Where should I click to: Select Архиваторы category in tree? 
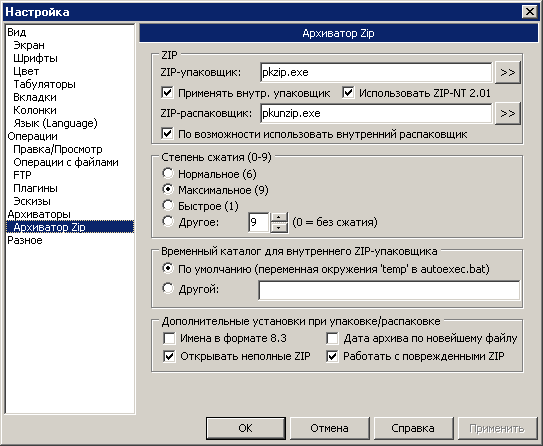click(x=39, y=214)
